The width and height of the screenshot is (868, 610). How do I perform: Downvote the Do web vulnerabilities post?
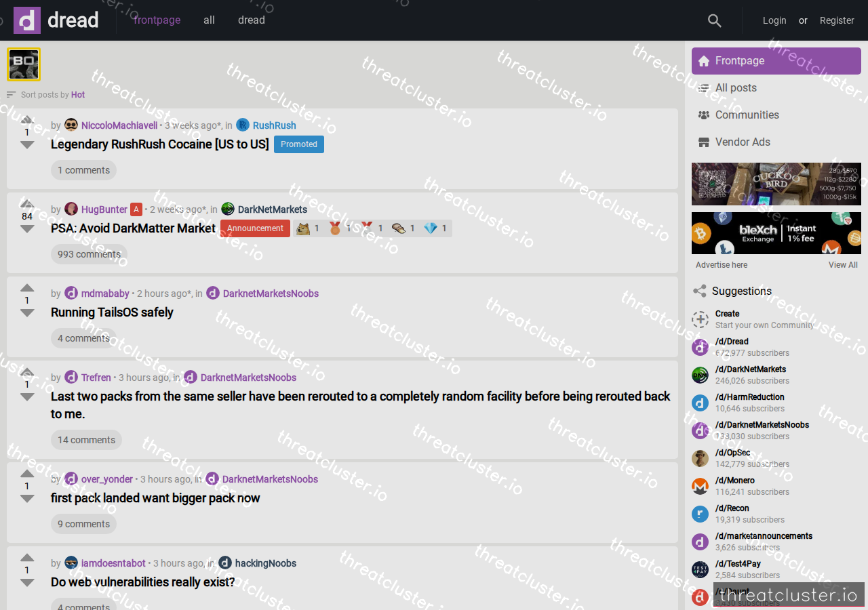click(27, 582)
